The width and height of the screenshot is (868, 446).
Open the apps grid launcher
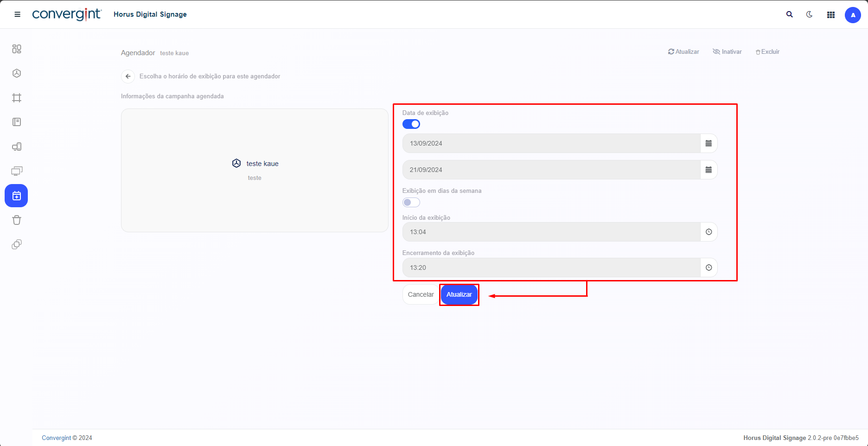click(x=831, y=15)
